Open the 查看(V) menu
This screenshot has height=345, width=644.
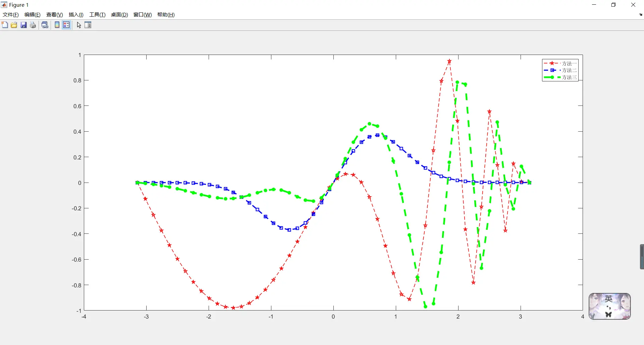coord(55,15)
